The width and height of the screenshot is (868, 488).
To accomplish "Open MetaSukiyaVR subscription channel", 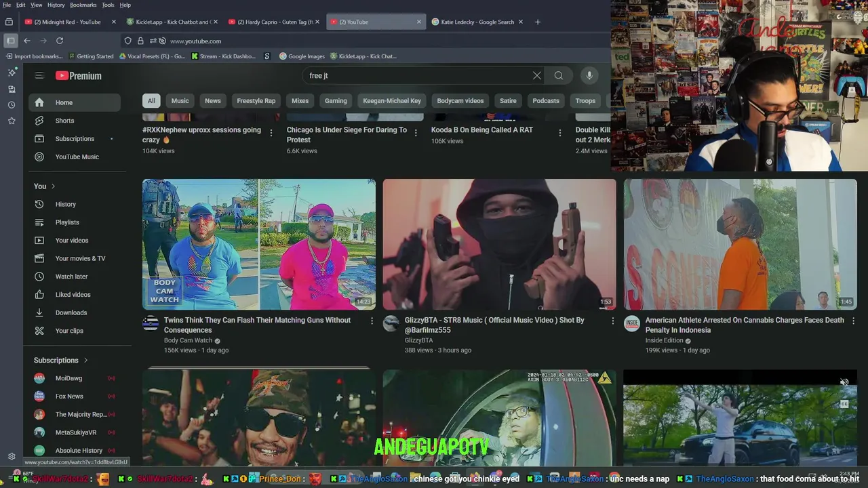I will pos(75,432).
